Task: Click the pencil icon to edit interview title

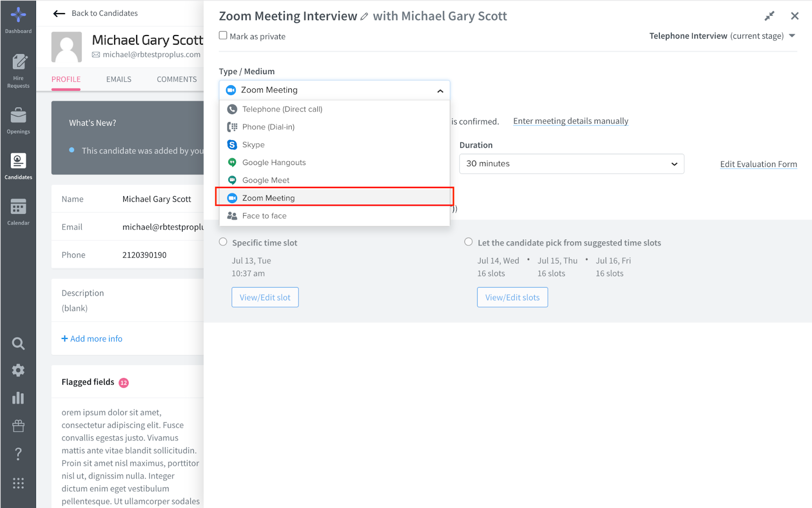Action: coord(364,17)
